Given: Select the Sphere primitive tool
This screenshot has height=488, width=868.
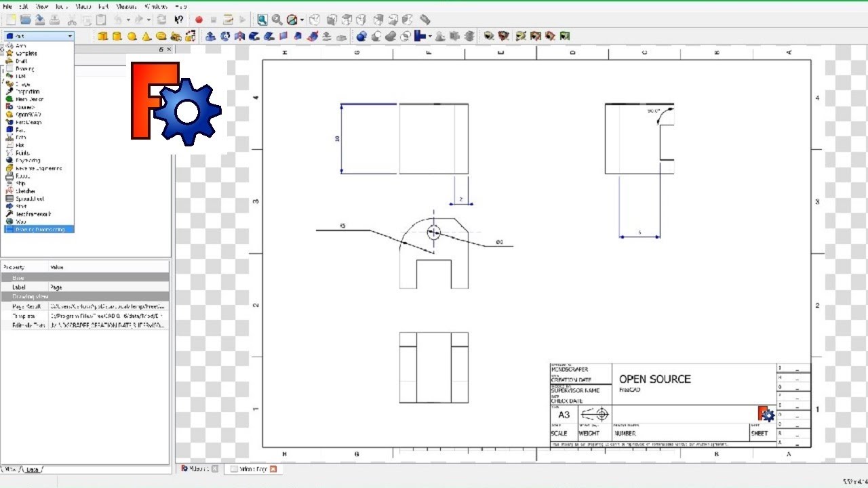Looking at the screenshot, I should pyautogui.click(x=130, y=36).
